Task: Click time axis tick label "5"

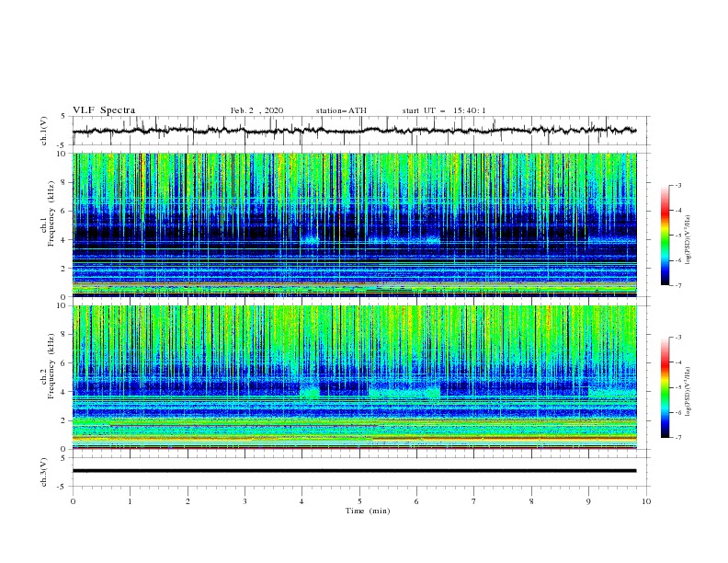Action: [359, 501]
